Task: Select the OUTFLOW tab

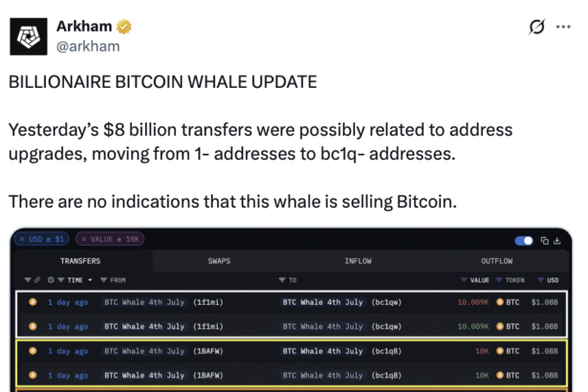Action: tap(497, 260)
